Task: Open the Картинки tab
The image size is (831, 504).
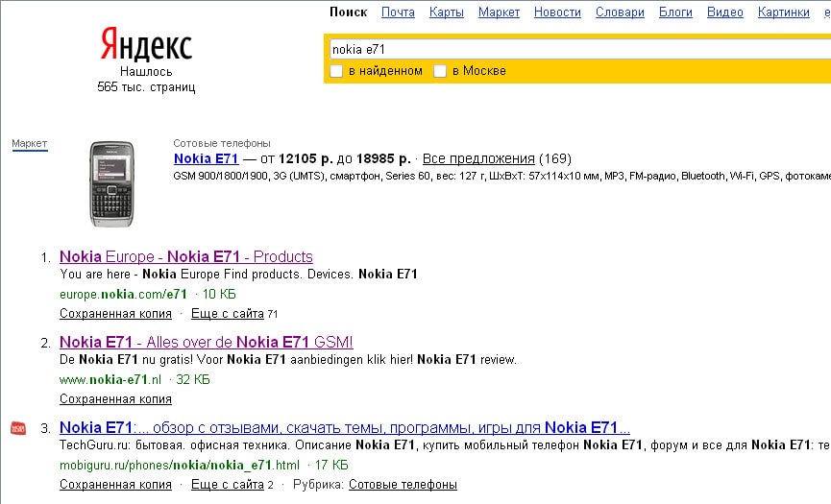Action: point(784,12)
